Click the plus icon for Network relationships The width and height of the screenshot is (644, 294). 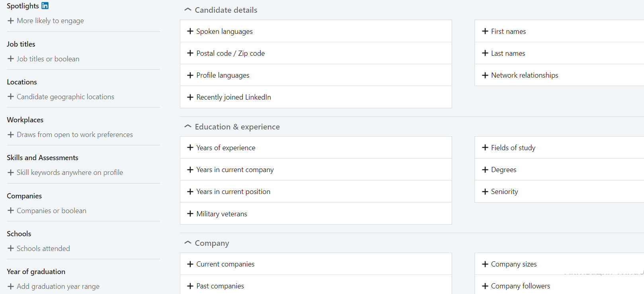coord(485,75)
